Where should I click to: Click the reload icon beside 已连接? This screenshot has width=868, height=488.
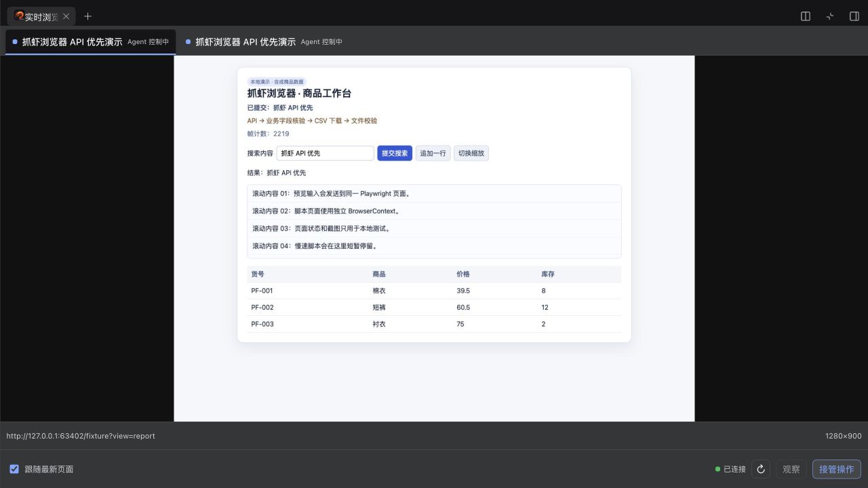[x=761, y=469]
